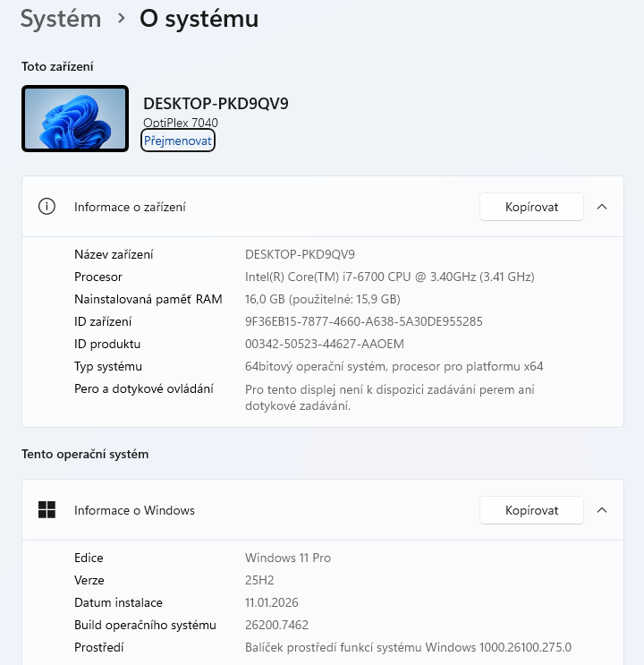
Task: Select the device ID 9F36EB15-7877-4660 value
Action: [364, 322]
